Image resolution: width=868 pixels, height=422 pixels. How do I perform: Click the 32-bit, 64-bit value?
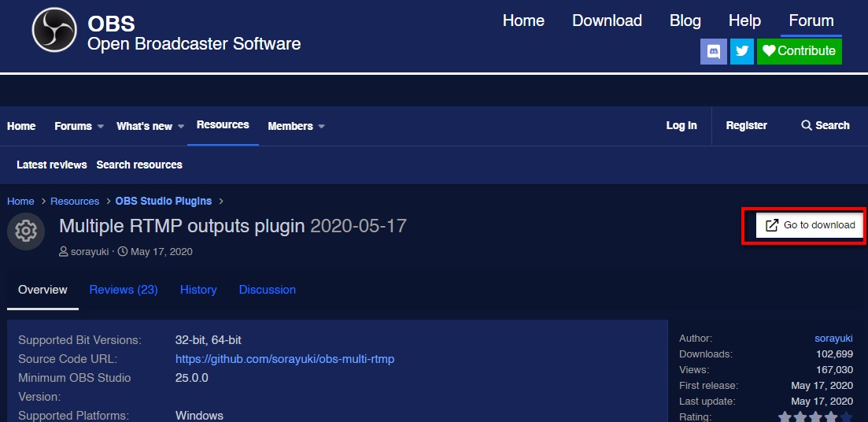tap(208, 340)
